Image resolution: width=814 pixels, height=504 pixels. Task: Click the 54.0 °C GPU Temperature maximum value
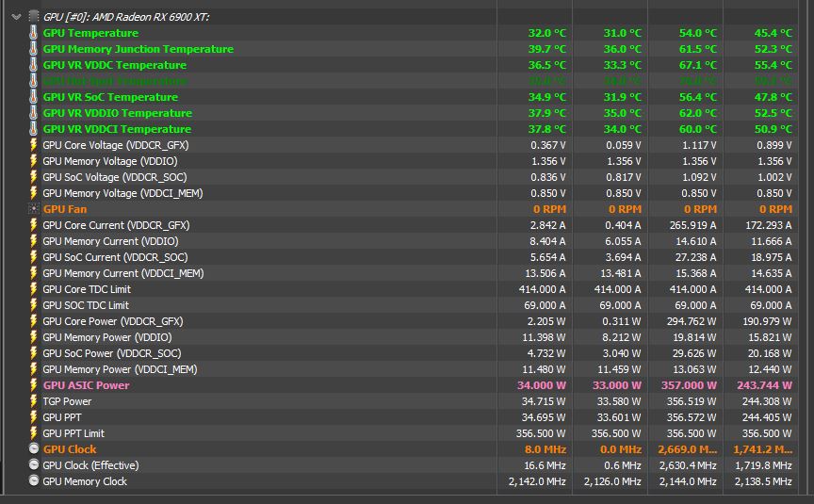tap(697, 33)
